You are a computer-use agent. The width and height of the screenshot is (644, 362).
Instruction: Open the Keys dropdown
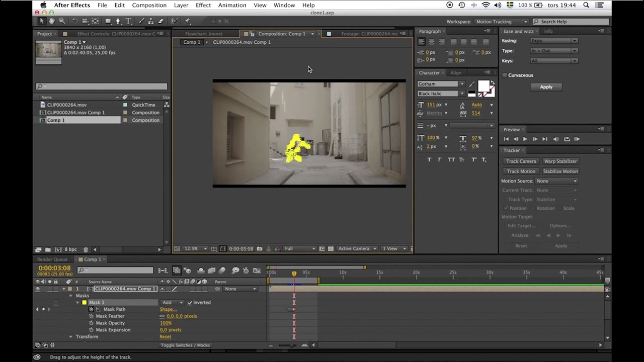point(554,61)
